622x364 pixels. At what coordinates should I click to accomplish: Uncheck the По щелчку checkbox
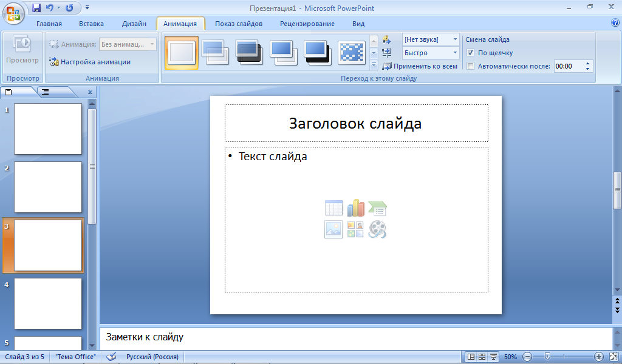tap(471, 53)
